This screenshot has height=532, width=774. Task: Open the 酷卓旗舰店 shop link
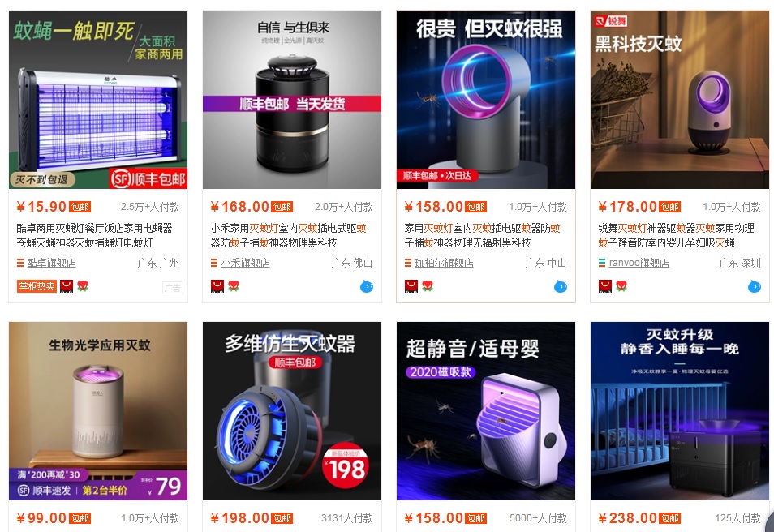(x=51, y=263)
